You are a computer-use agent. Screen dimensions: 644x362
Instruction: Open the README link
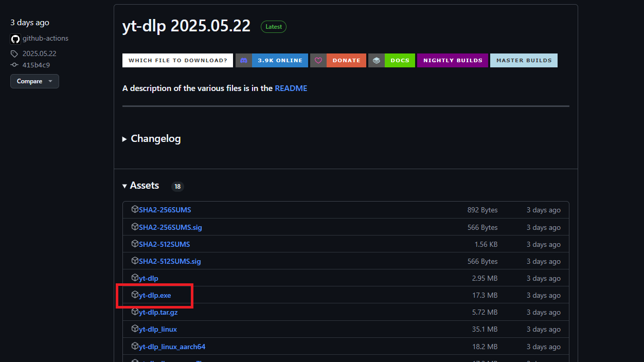pyautogui.click(x=291, y=88)
